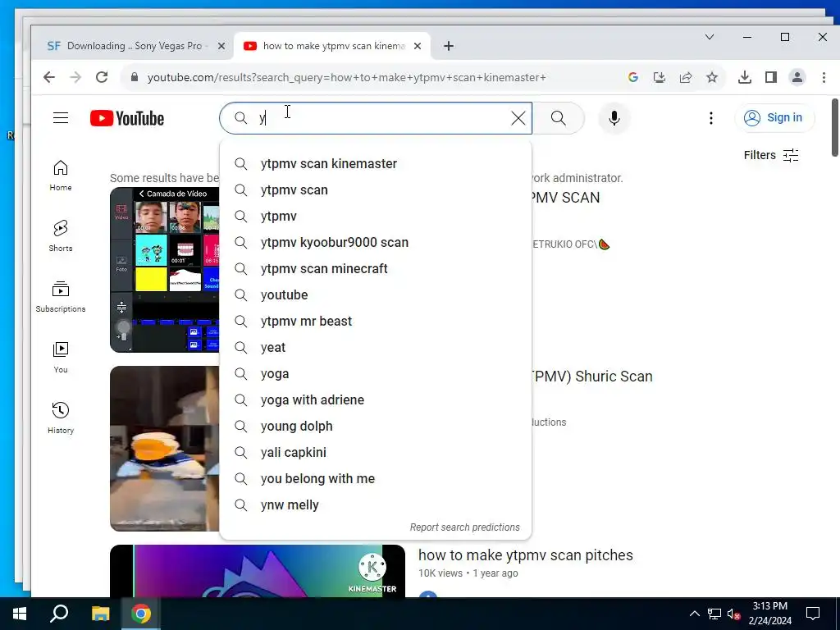Viewport: 840px width, 630px height.
Task: Select suggestion 'young dolph'
Action: click(x=376, y=426)
